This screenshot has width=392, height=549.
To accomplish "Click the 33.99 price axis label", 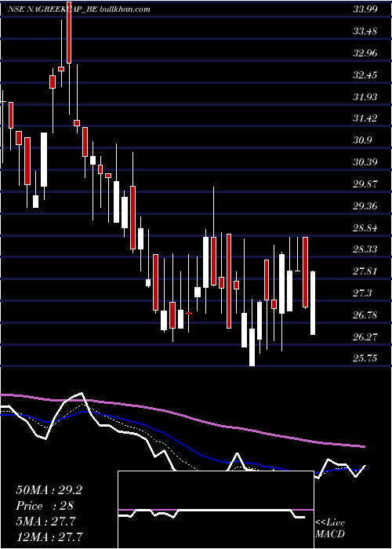I will pyautogui.click(x=365, y=9).
